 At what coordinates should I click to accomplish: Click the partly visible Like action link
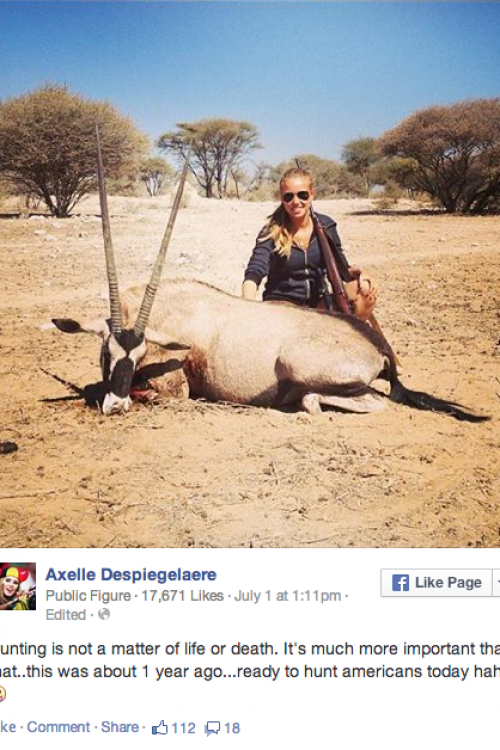click(8, 727)
